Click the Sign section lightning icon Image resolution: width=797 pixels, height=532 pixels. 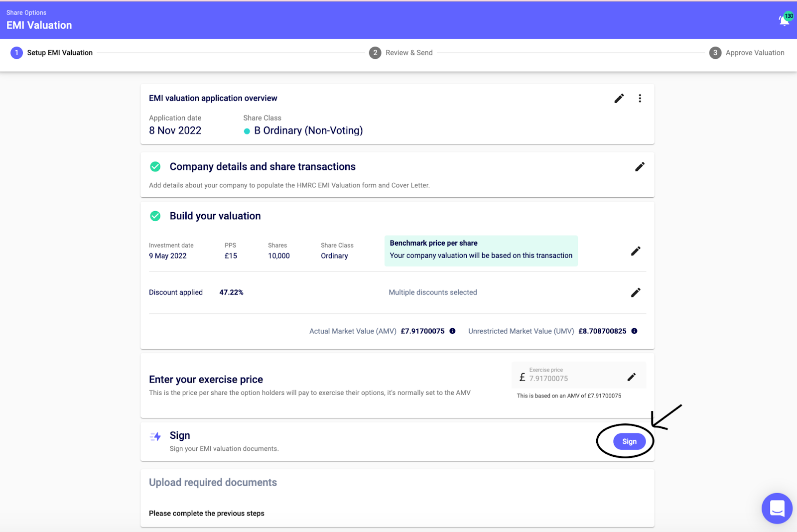(155, 437)
